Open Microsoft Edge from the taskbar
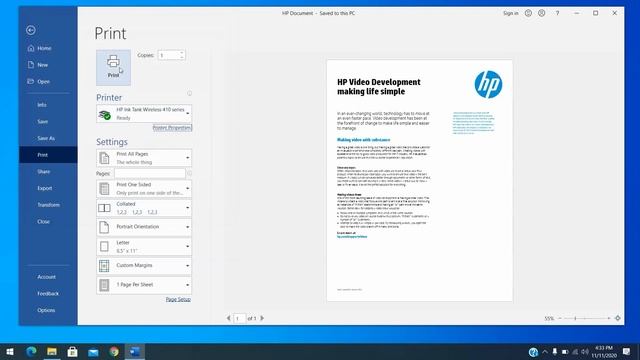The height and width of the screenshot is (360, 640). pyautogui.click(x=31, y=351)
